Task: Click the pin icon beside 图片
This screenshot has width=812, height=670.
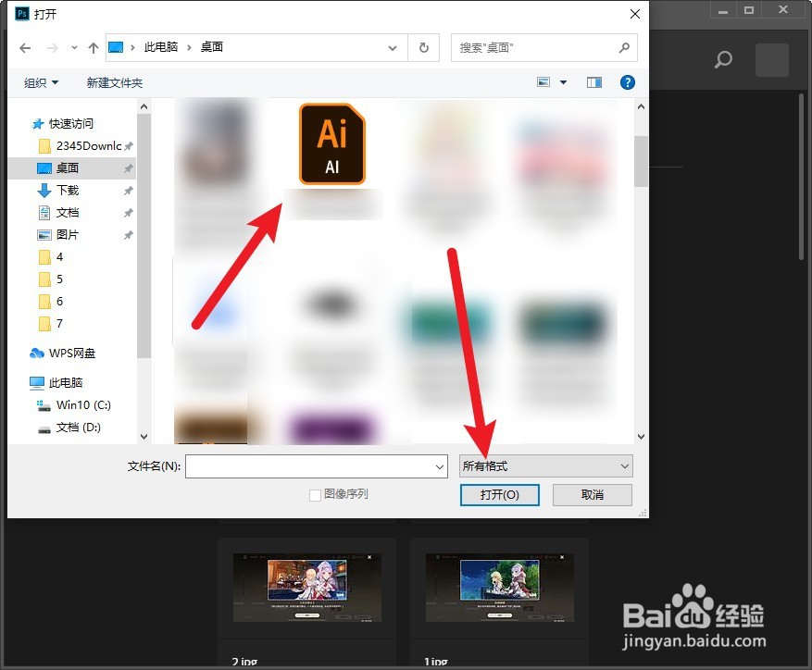Action: pos(128,235)
